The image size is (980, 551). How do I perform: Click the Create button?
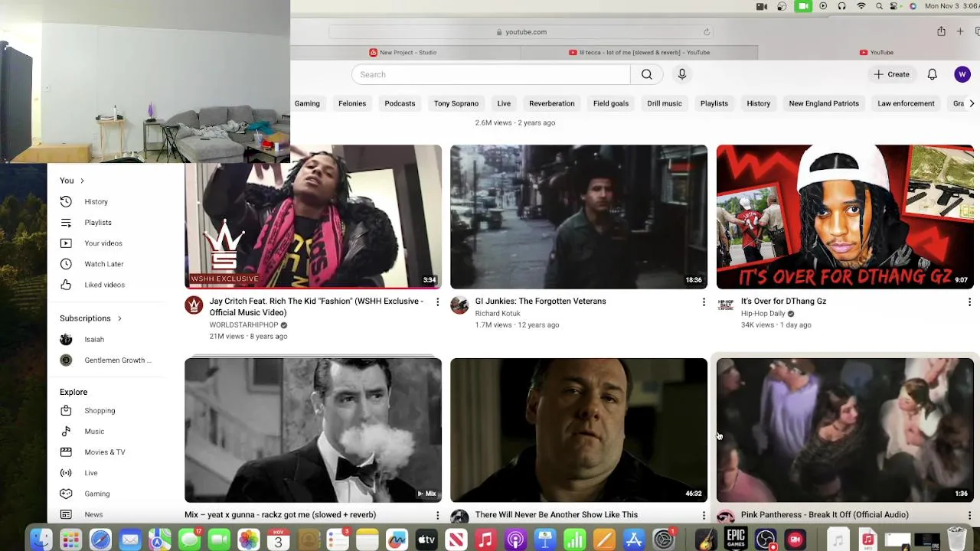892,74
